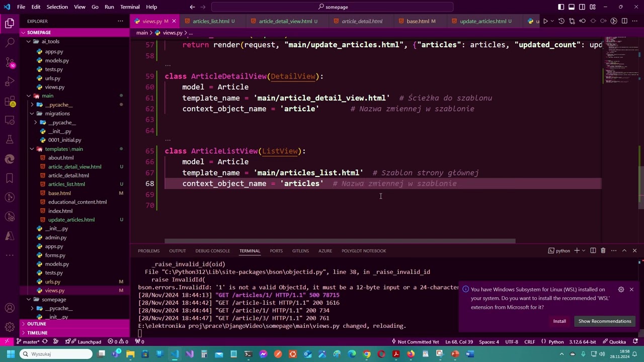Click Show Recommendations in WSL notification

[x=605, y=321]
